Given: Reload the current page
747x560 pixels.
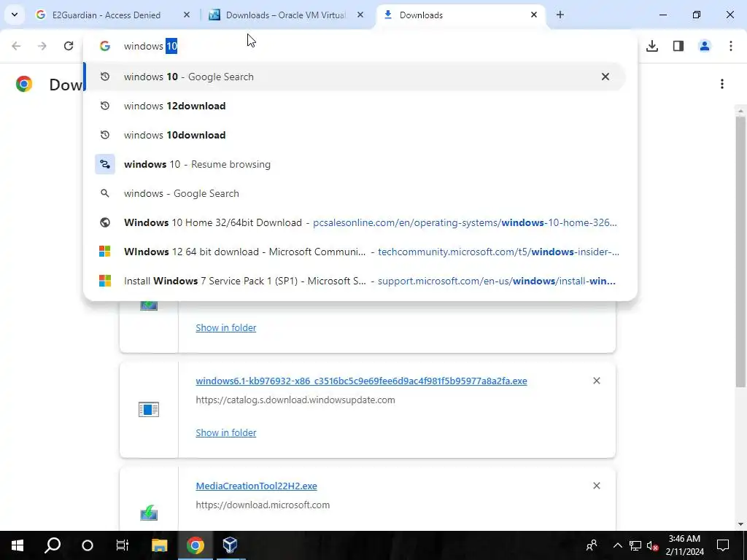Looking at the screenshot, I should click(69, 46).
